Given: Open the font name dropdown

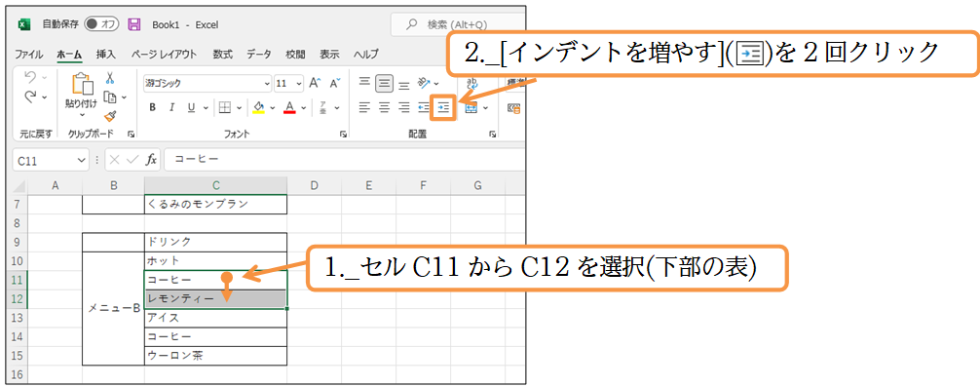Looking at the screenshot, I should (x=268, y=83).
